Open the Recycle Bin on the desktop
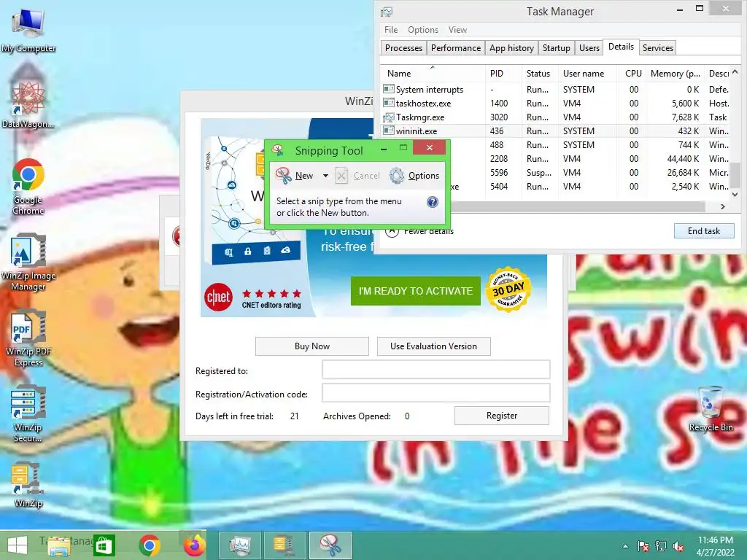The image size is (747, 560). tap(711, 408)
